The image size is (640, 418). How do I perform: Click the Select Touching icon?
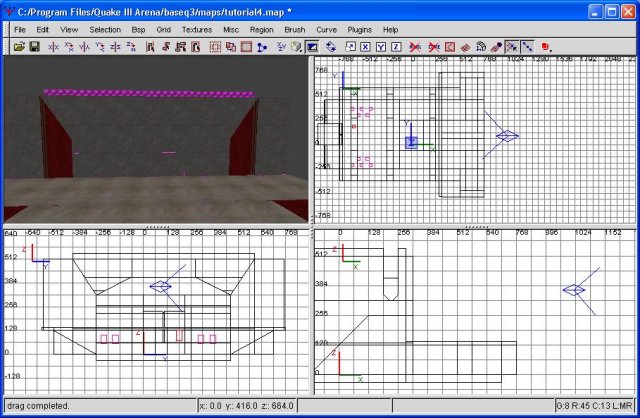coord(165,47)
